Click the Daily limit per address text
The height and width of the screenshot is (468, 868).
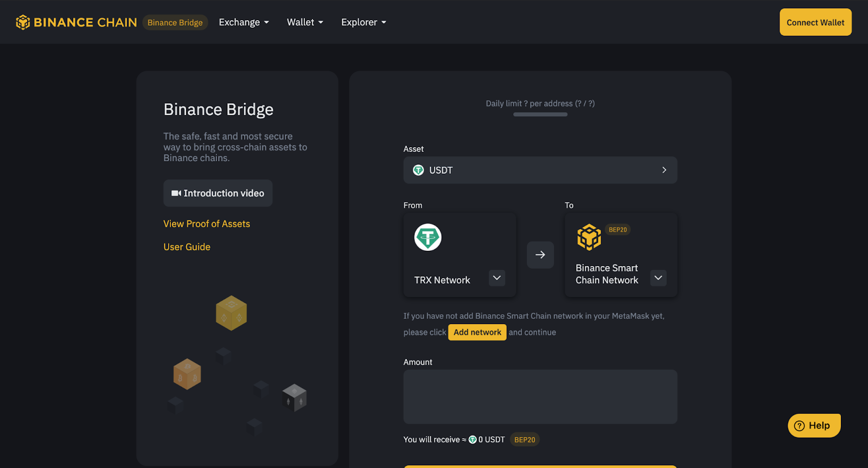coord(540,103)
